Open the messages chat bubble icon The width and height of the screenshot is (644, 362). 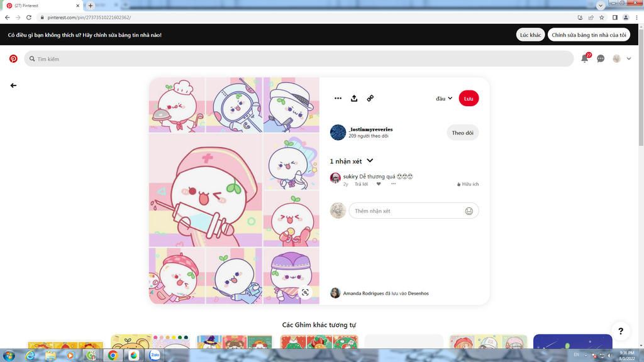click(x=601, y=58)
